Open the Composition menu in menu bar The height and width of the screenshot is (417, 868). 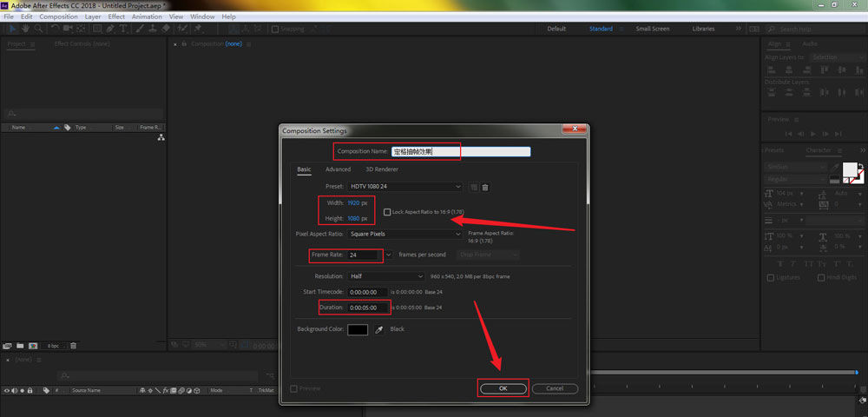58,17
